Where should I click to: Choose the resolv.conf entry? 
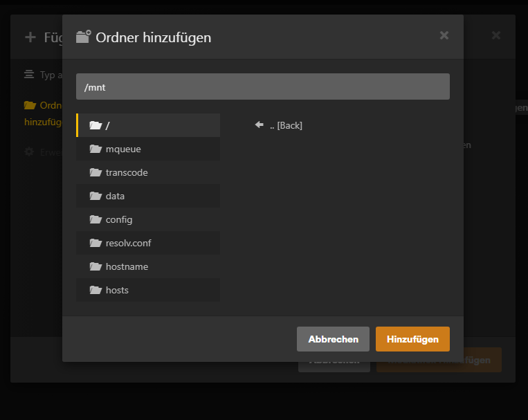pyautogui.click(x=148, y=243)
